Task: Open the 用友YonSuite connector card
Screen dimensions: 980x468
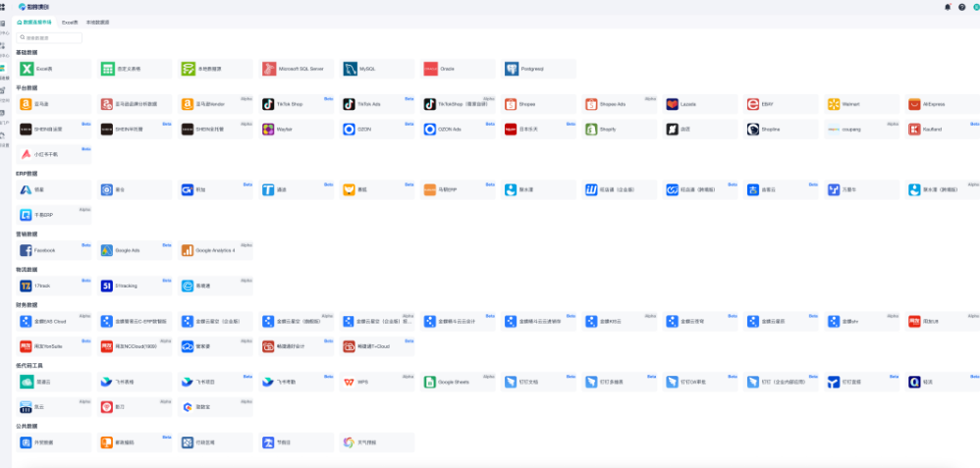Action: click(x=54, y=346)
